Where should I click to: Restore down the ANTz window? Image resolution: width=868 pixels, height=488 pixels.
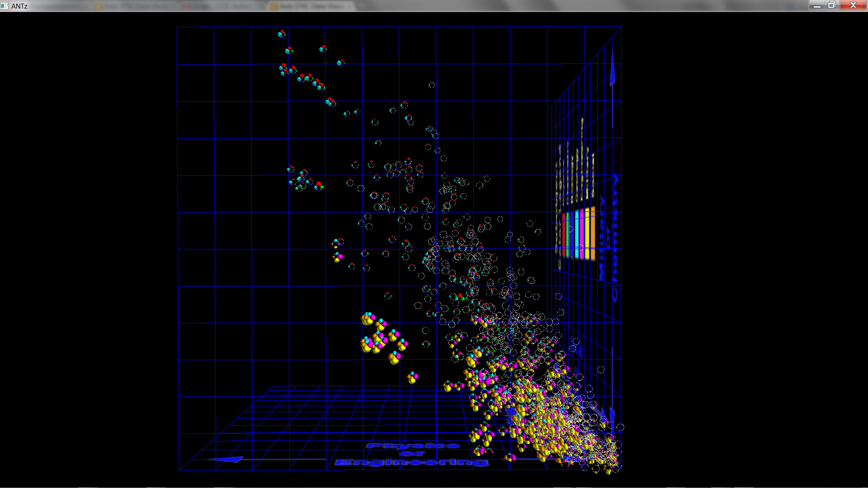[832, 5]
